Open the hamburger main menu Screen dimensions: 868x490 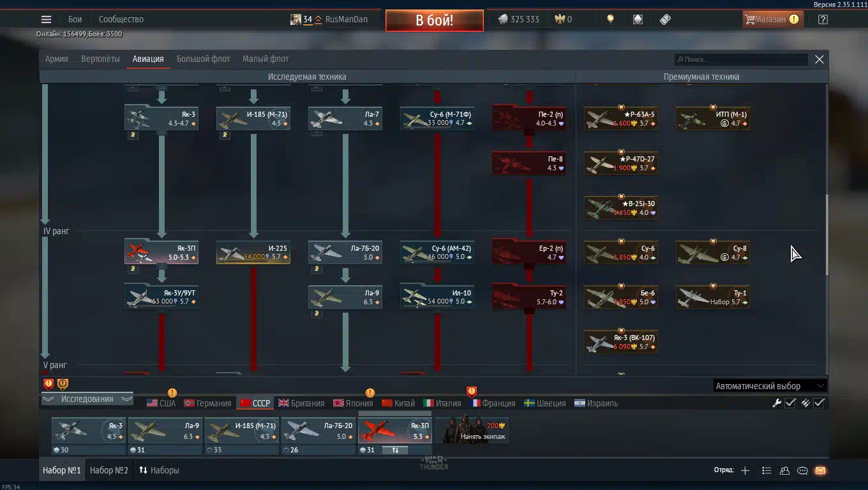click(46, 19)
